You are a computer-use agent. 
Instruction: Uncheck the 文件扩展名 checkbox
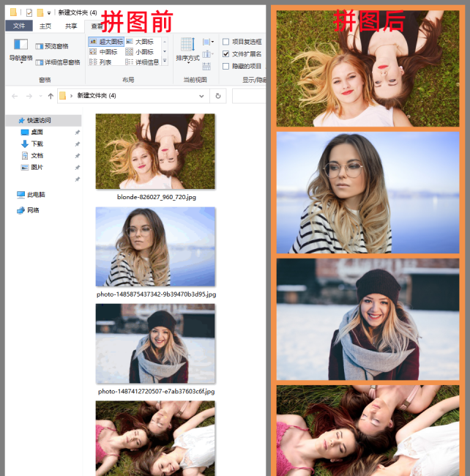[225, 54]
